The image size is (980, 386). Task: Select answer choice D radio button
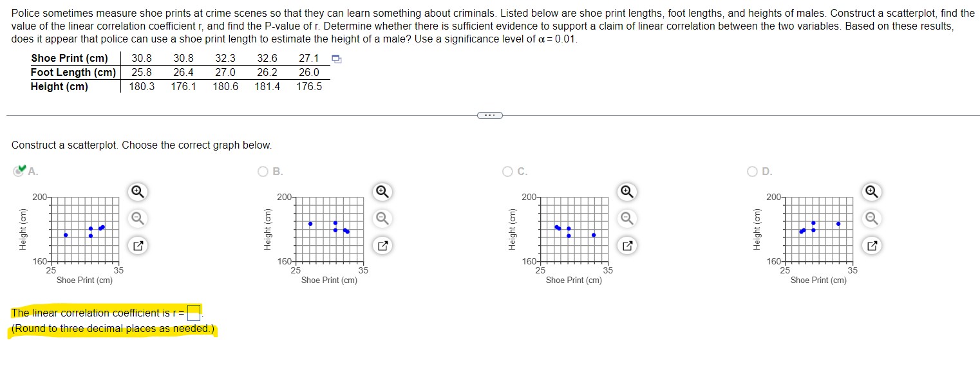click(x=752, y=171)
